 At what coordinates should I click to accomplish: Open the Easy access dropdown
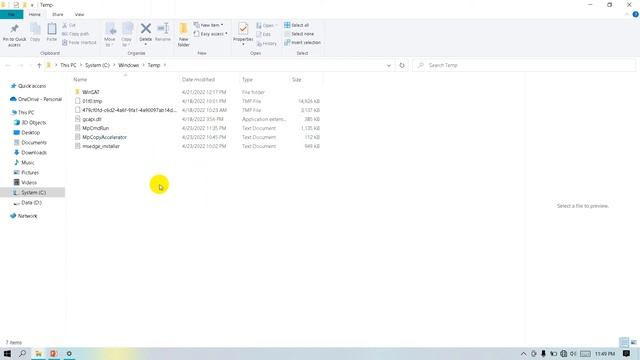[211, 34]
